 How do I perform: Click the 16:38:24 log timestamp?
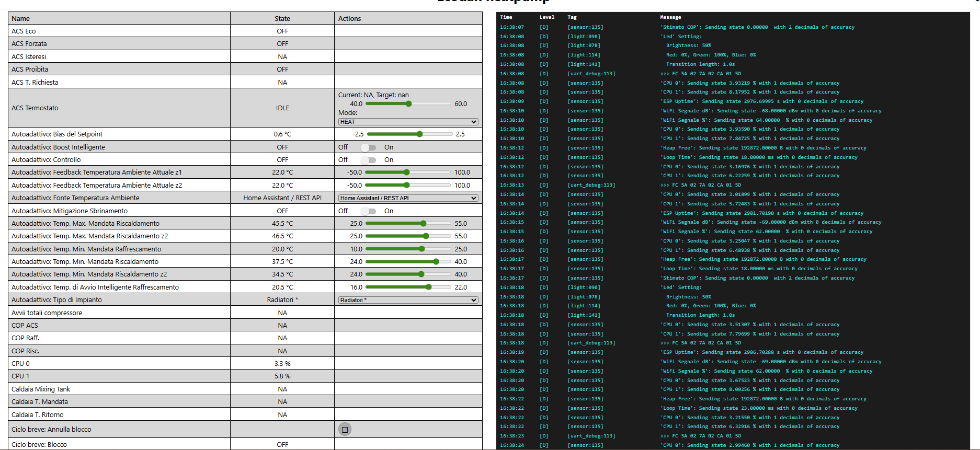point(512,445)
